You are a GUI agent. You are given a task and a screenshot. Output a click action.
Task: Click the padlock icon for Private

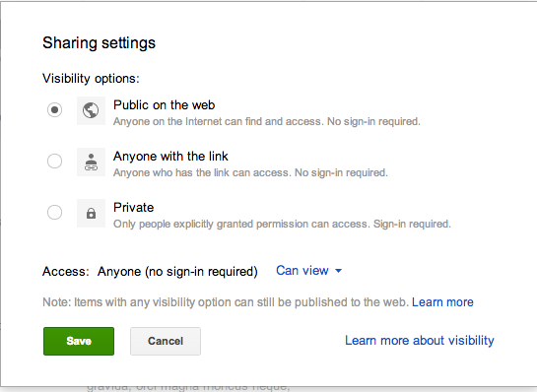click(x=91, y=214)
